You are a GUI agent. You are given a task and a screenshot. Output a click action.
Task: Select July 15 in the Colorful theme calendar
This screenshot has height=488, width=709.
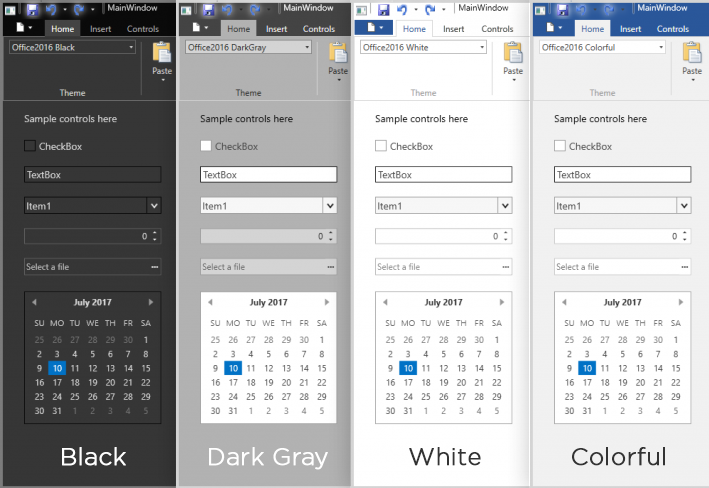tap(676, 368)
